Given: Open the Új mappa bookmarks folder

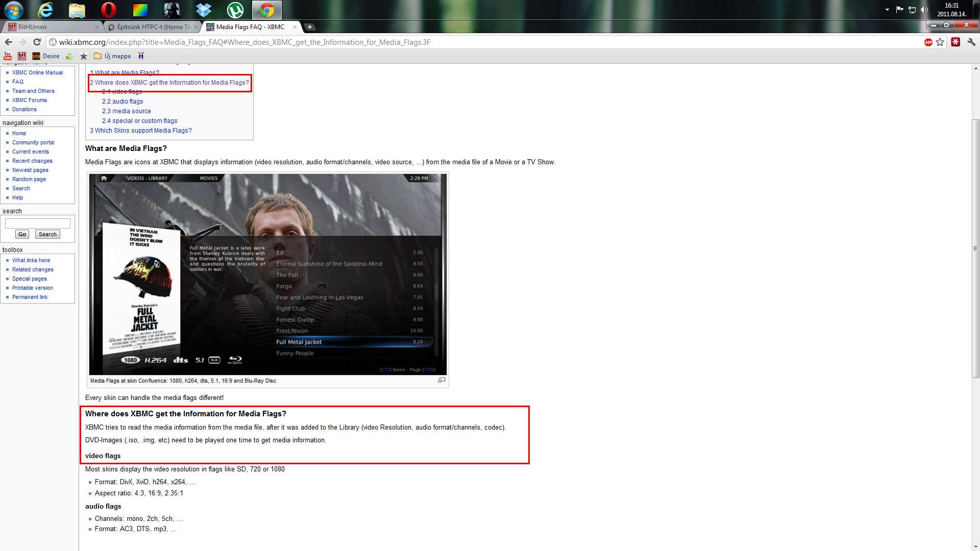Looking at the screenshot, I should 112,56.
